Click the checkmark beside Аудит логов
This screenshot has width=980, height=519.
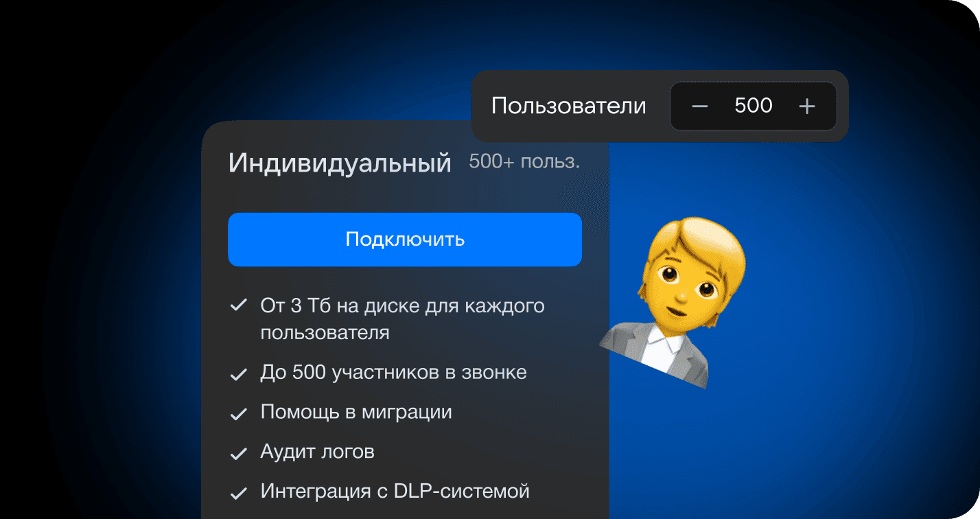tap(238, 453)
